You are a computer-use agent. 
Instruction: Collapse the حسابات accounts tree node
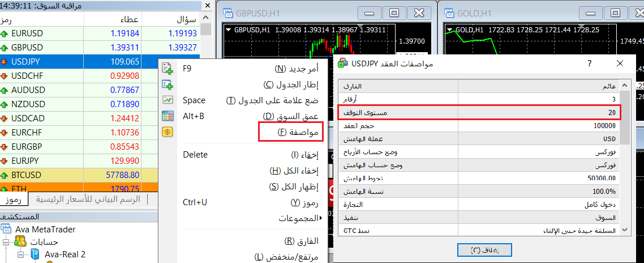[6, 242]
